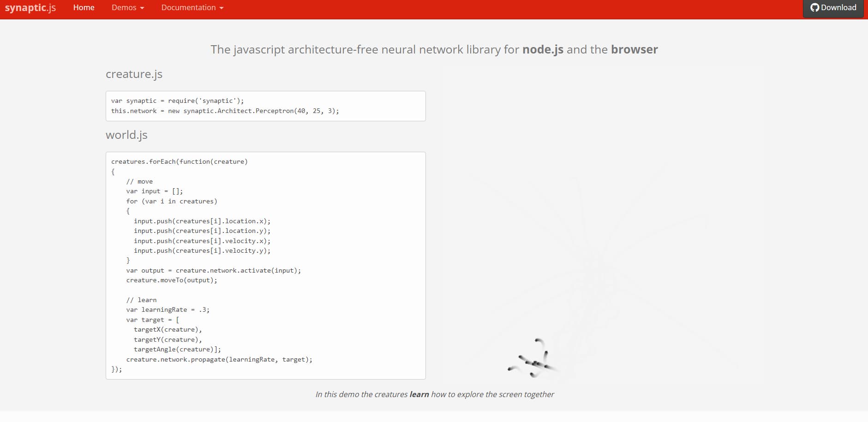868x422 pixels.
Task: Click the demo description text below the canvas
Action: click(x=434, y=394)
